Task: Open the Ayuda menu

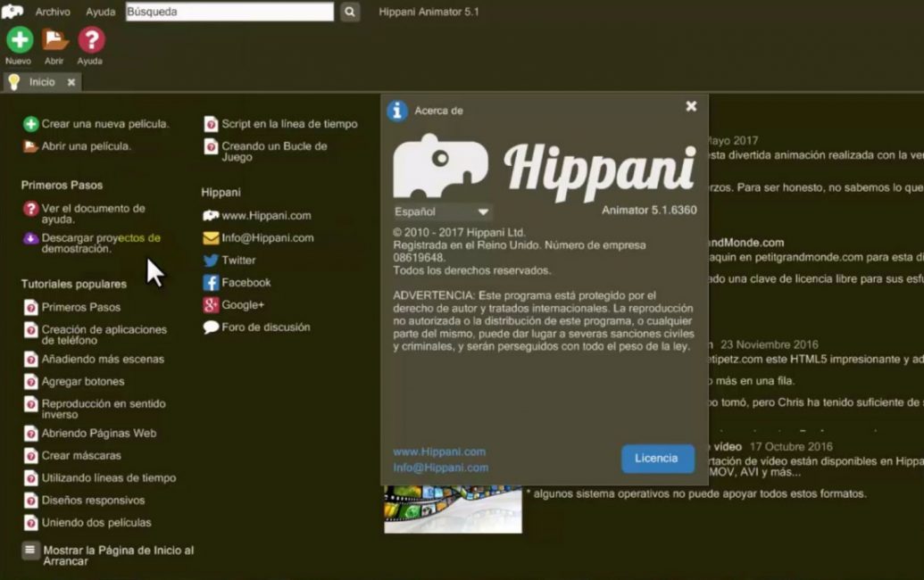Action: (x=101, y=12)
